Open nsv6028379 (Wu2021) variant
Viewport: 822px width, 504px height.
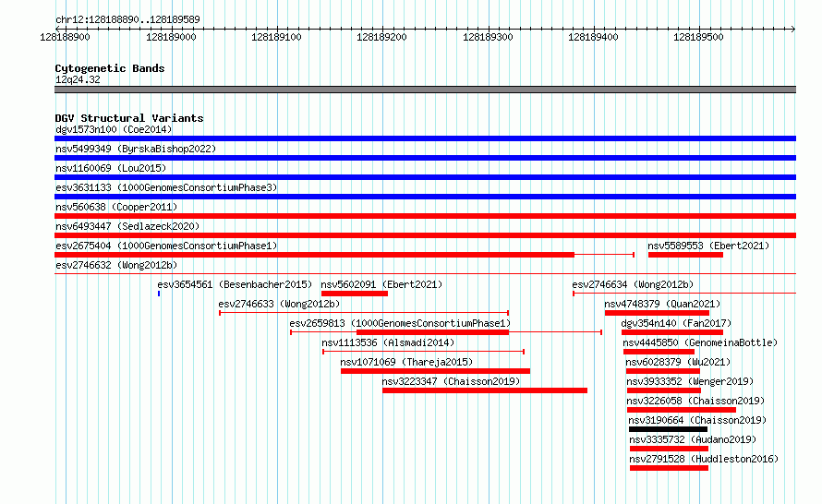click(678, 362)
